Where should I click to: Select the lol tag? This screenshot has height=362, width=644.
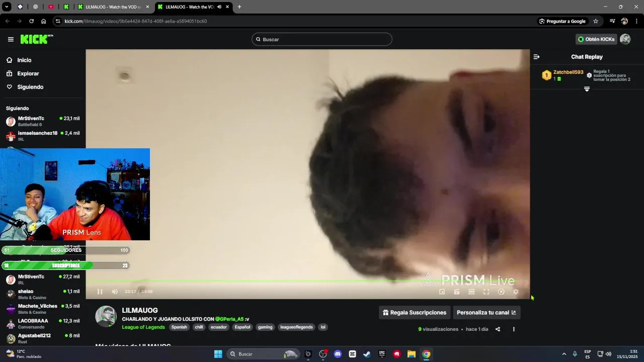pos(323,327)
